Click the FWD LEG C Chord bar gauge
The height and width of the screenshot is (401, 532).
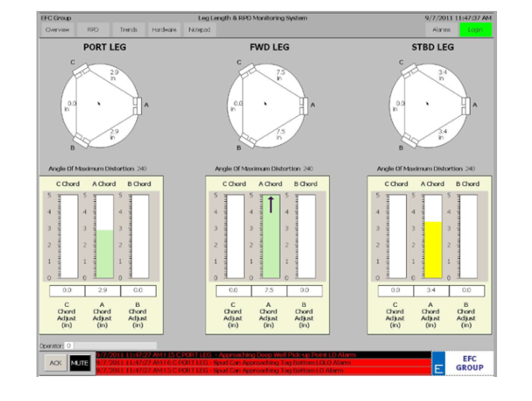click(235, 236)
